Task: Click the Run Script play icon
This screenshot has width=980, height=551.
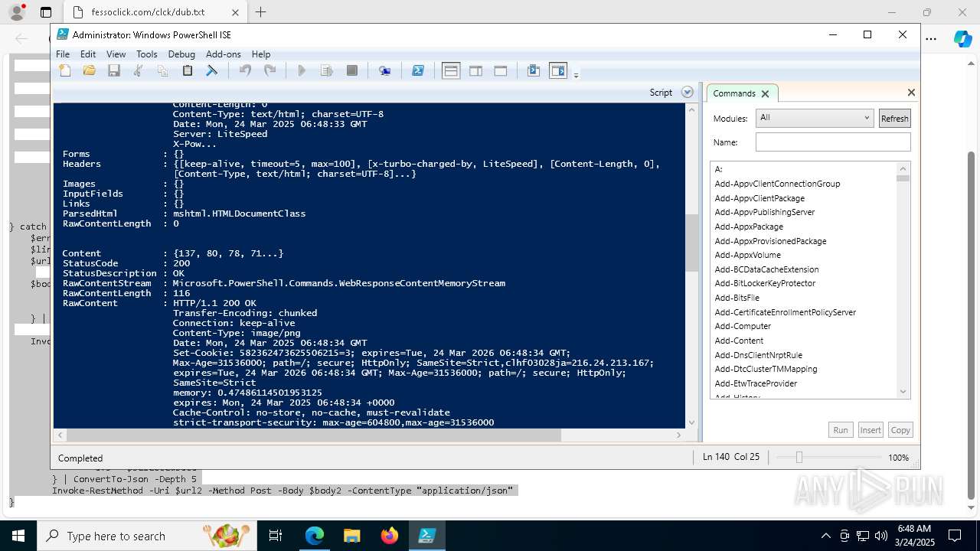Action: click(302, 70)
